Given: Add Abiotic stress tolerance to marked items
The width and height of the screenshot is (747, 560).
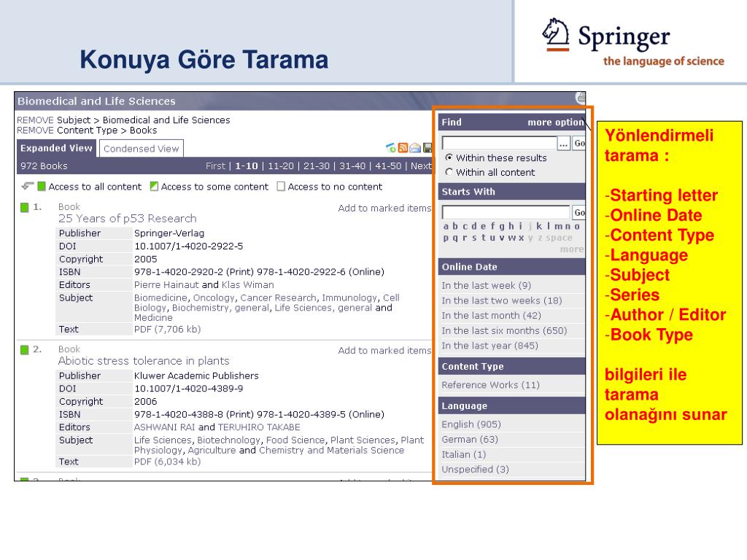Looking at the screenshot, I should pos(384,351).
